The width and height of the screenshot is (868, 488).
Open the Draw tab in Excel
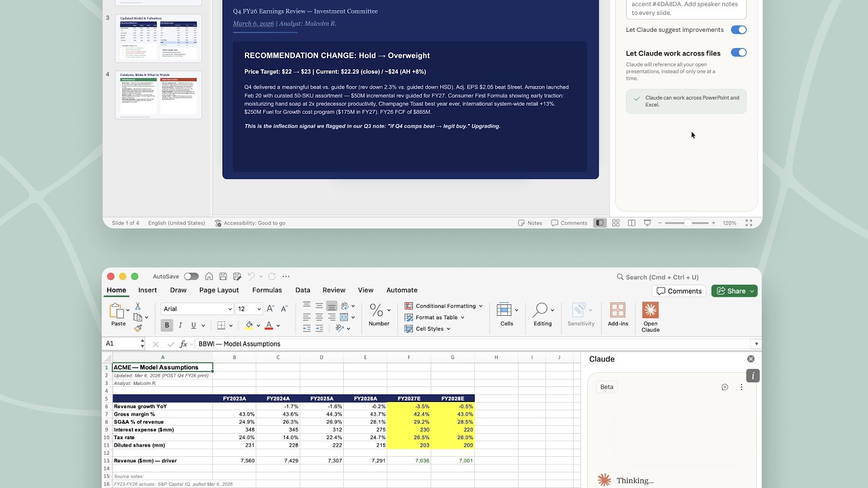point(178,290)
